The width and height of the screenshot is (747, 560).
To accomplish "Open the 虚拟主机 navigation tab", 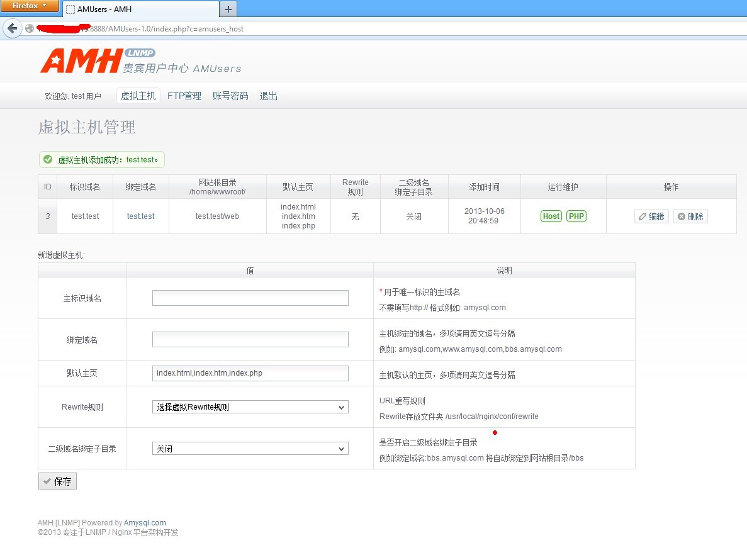I will click(x=138, y=96).
